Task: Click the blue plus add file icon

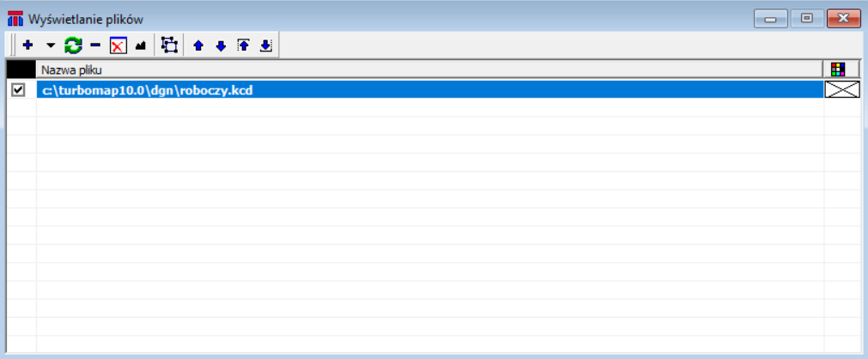Action: point(27,46)
